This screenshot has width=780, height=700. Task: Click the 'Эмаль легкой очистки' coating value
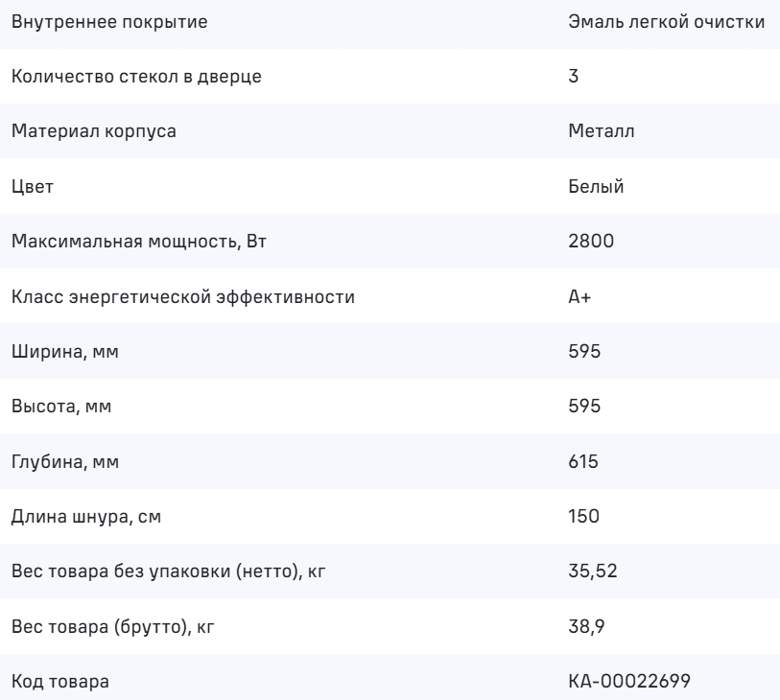tap(667, 22)
